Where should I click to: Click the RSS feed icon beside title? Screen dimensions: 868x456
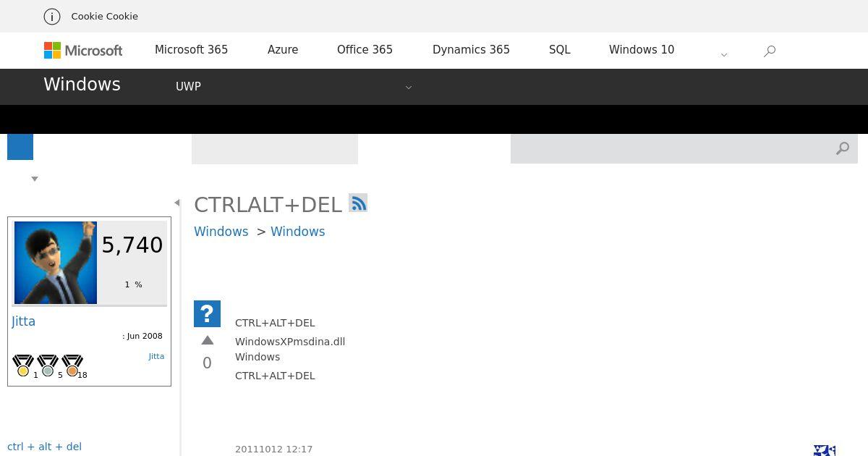click(358, 203)
